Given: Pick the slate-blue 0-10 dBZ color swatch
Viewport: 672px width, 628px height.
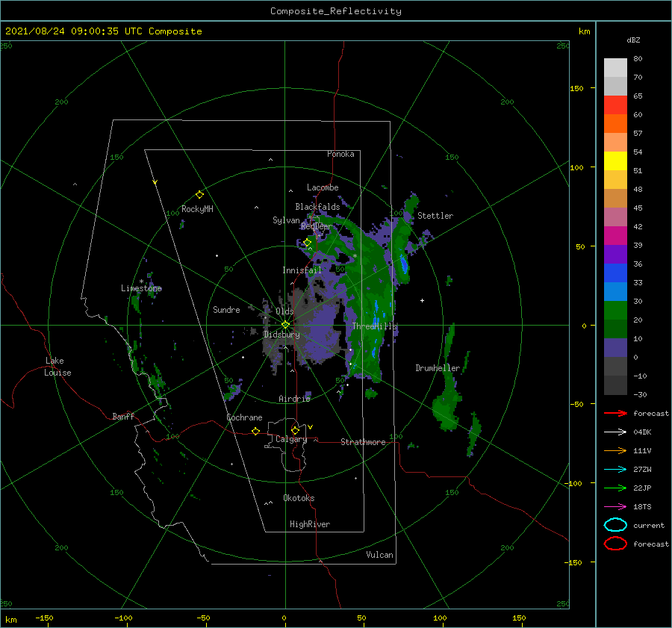Looking at the screenshot, I should coord(615,348).
